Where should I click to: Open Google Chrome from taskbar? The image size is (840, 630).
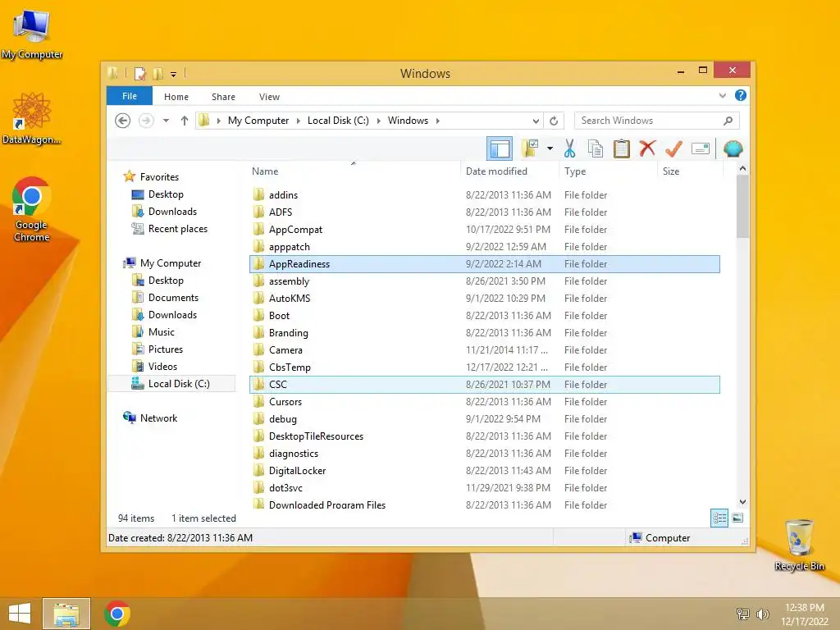[x=117, y=614]
